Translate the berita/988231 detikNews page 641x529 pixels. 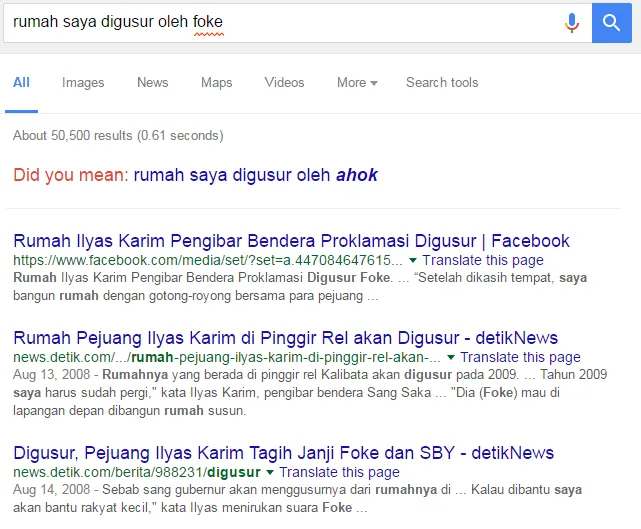(x=339, y=472)
